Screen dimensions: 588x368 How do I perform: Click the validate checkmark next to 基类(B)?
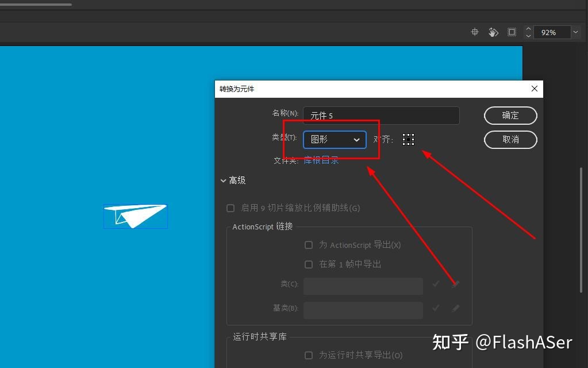pyautogui.click(x=436, y=308)
